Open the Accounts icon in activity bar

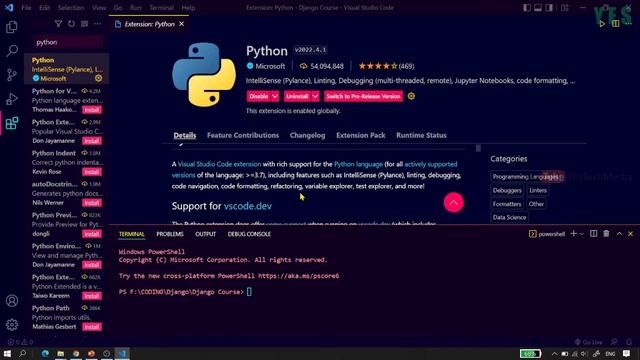coord(11,301)
